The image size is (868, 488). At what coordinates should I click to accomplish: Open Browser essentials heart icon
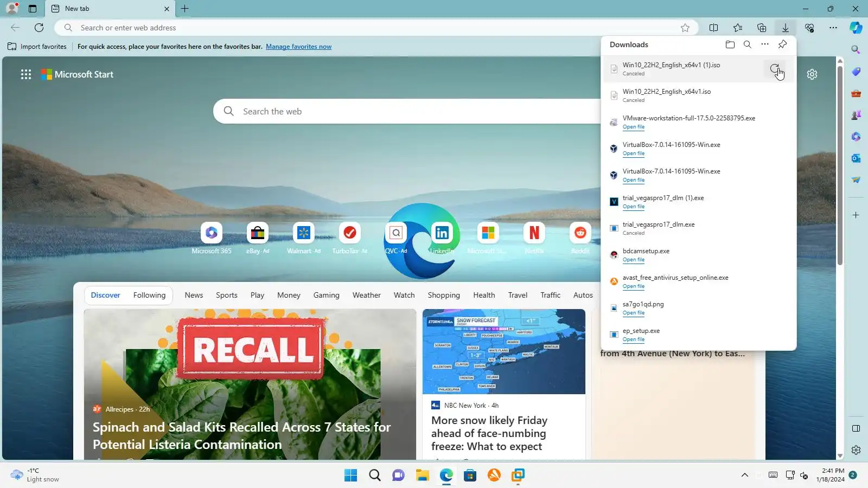809,28
